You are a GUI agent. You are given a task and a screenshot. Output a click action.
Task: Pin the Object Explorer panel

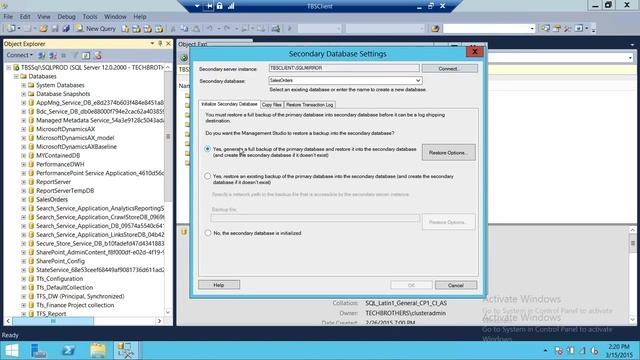160,43
